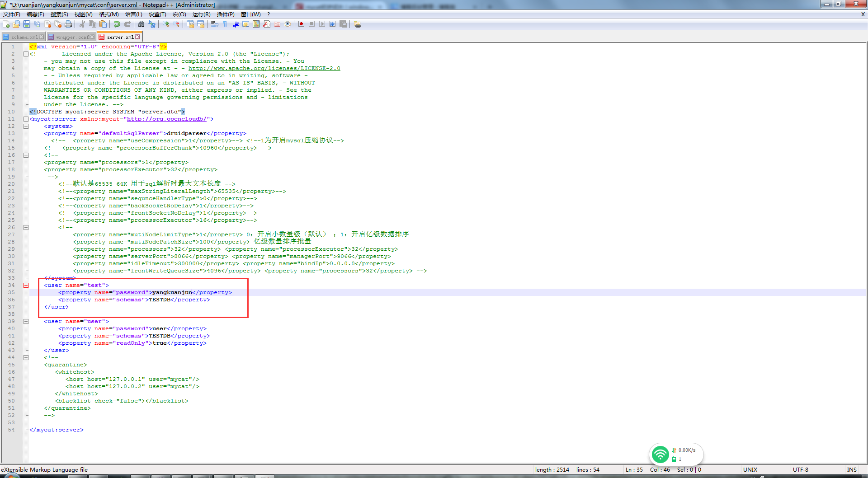Click the Stop Recording macro icon
Viewport: 868px width, 478px height.
point(312,24)
